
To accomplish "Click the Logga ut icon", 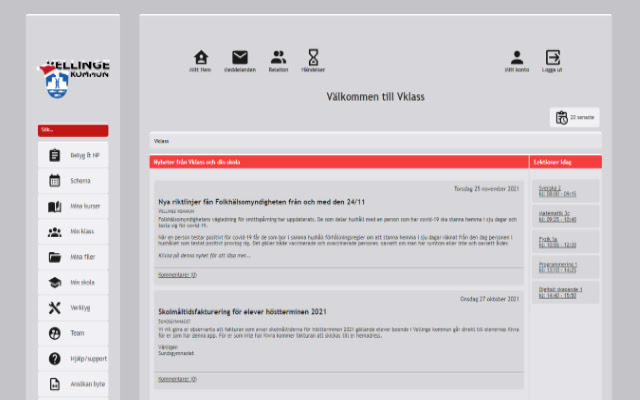I will point(552,60).
